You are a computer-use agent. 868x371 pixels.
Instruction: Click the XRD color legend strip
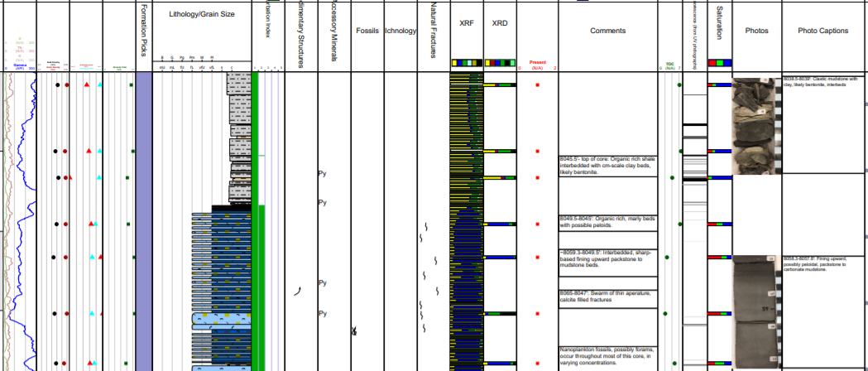point(499,63)
